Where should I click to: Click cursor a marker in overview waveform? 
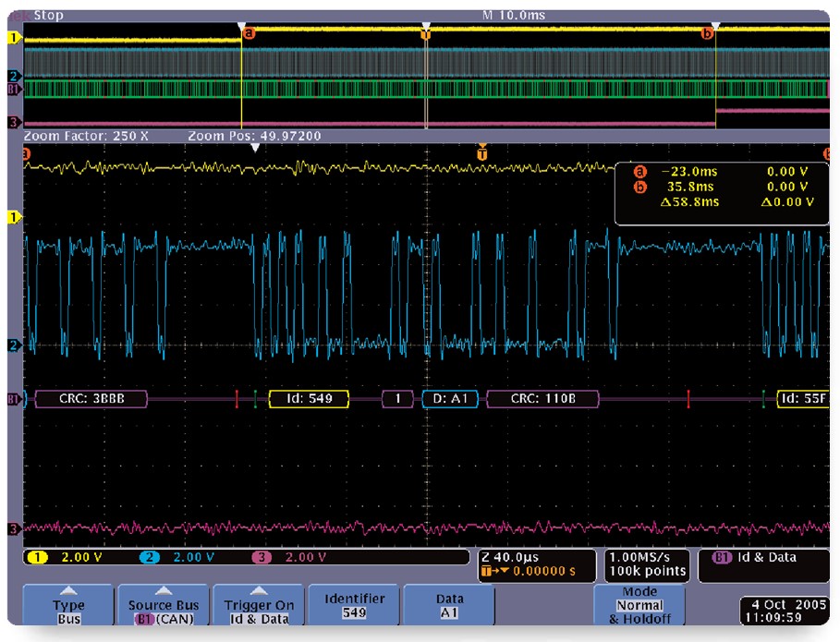pos(247,33)
